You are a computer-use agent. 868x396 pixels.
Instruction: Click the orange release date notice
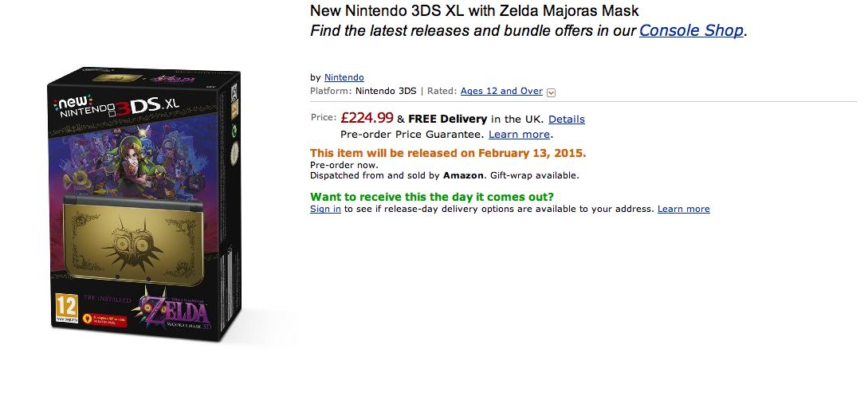[x=447, y=153]
